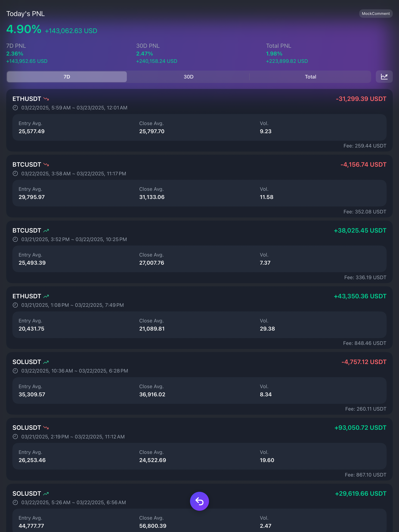Viewport: 399px width, 532px height.
Task: Select the 7D tab
Action: tap(67, 77)
